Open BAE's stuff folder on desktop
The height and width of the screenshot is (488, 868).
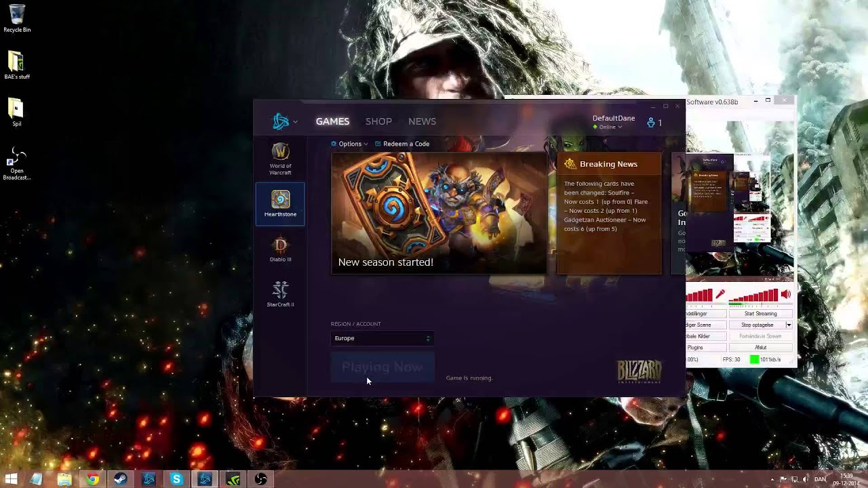coord(17,66)
